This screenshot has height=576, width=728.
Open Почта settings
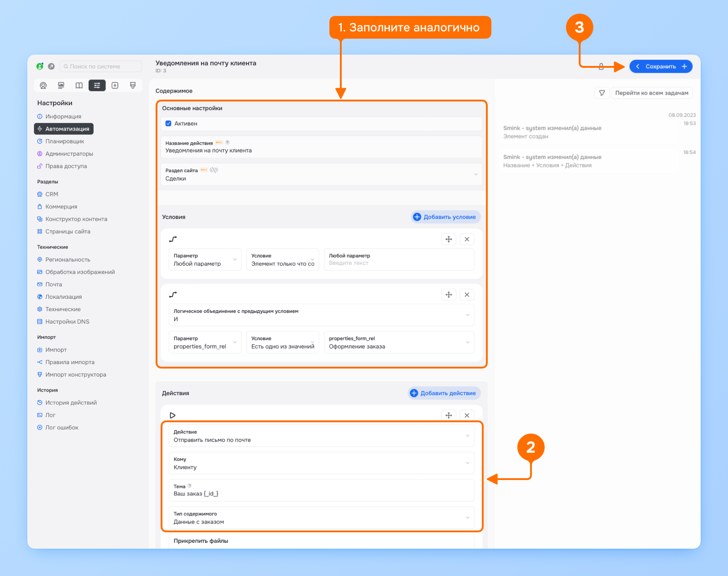coord(50,284)
